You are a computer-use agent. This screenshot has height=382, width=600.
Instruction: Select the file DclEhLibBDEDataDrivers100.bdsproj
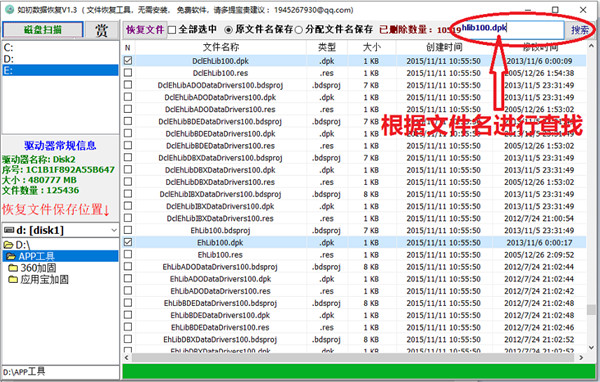220,122
